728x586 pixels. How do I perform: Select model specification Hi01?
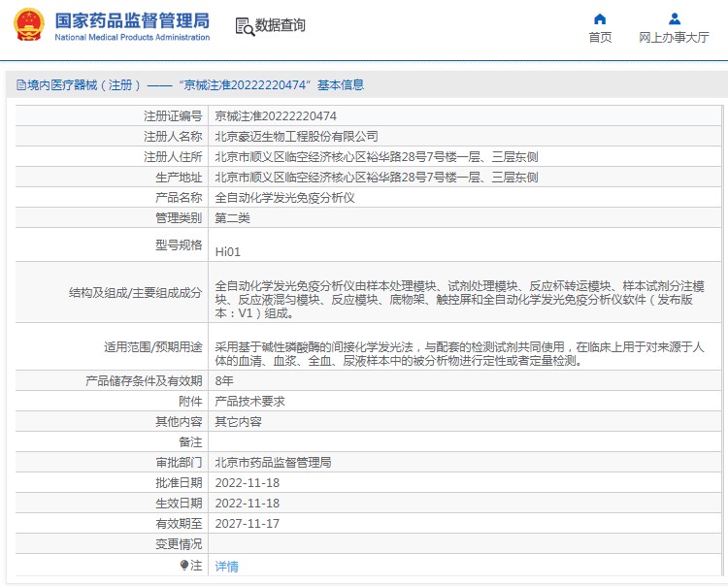click(227, 252)
